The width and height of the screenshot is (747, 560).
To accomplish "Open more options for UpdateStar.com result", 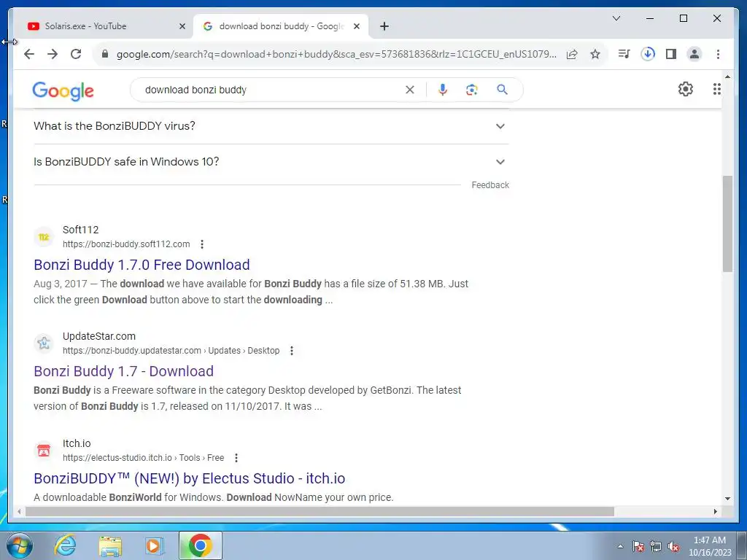I will [x=292, y=351].
